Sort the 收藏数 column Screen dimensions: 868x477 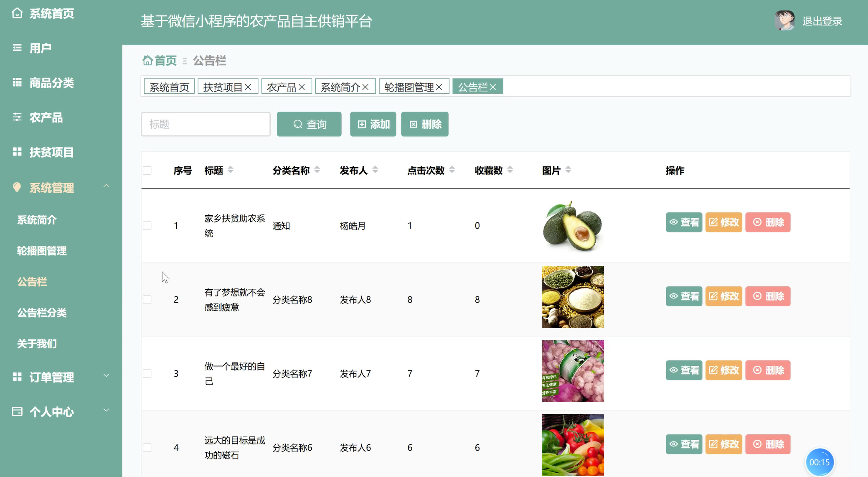coord(510,170)
